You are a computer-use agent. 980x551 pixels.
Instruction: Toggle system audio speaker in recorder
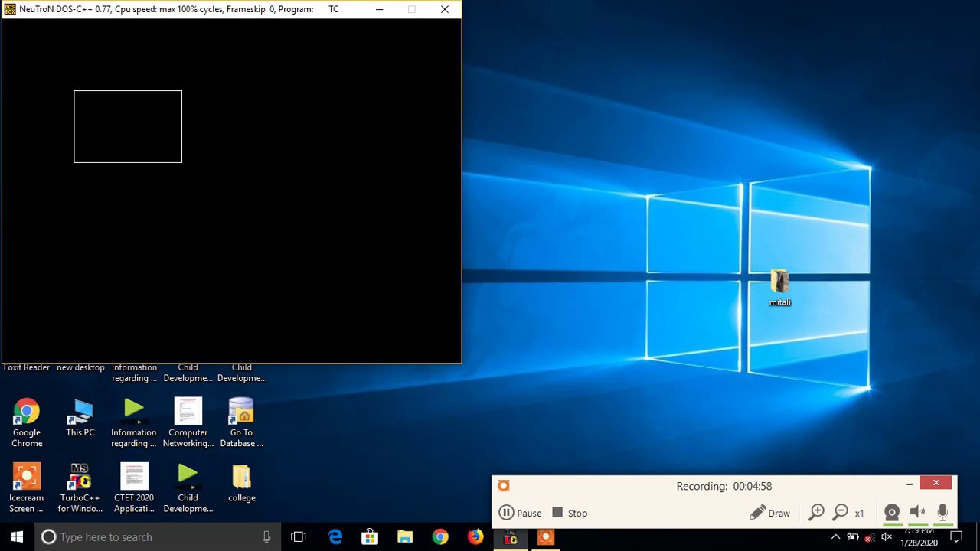coord(917,513)
